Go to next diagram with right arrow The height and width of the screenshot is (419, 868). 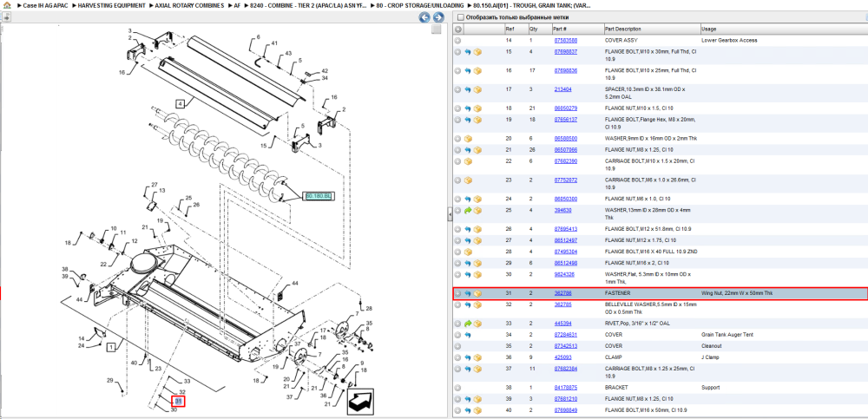tap(437, 17)
